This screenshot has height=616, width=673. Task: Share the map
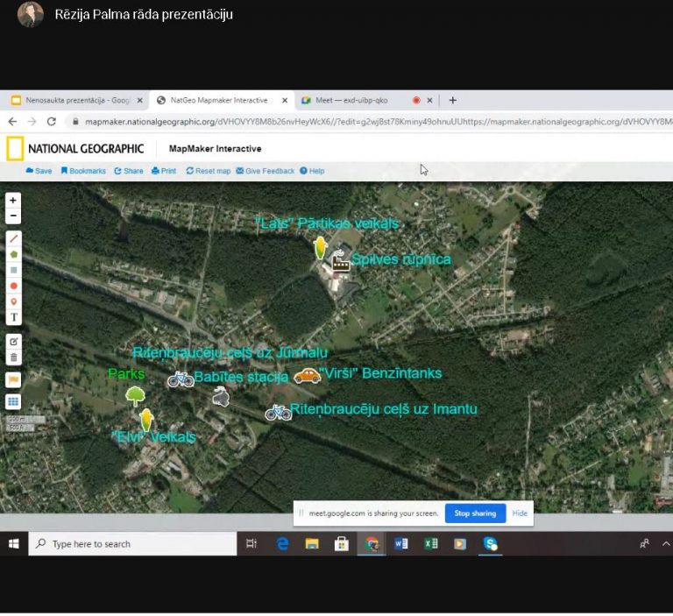point(129,171)
